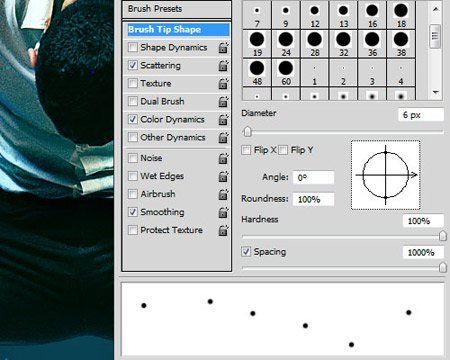Open Color Dynamics settings label
The width and height of the screenshot is (450, 360).
point(172,119)
